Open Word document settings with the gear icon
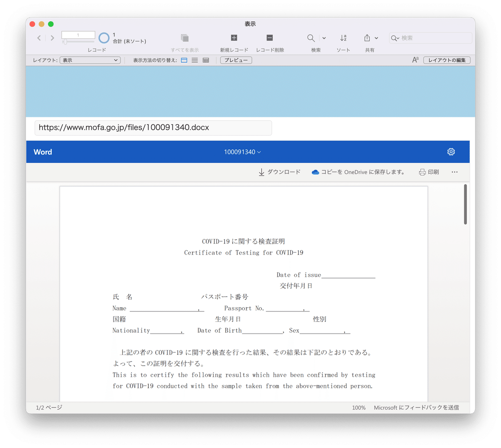This screenshot has height=448, width=501. [x=451, y=152]
